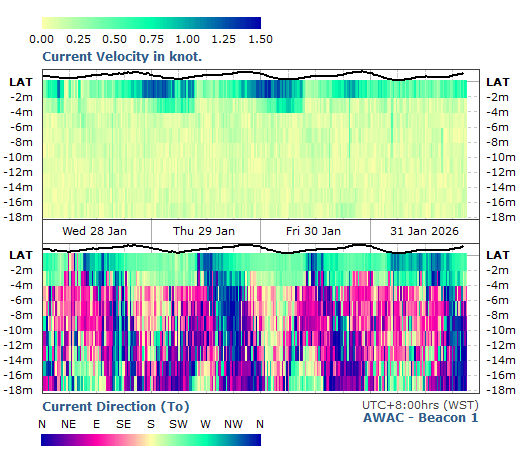
Task: Click '-2m' on direction chart right axis
Action: 497,270
